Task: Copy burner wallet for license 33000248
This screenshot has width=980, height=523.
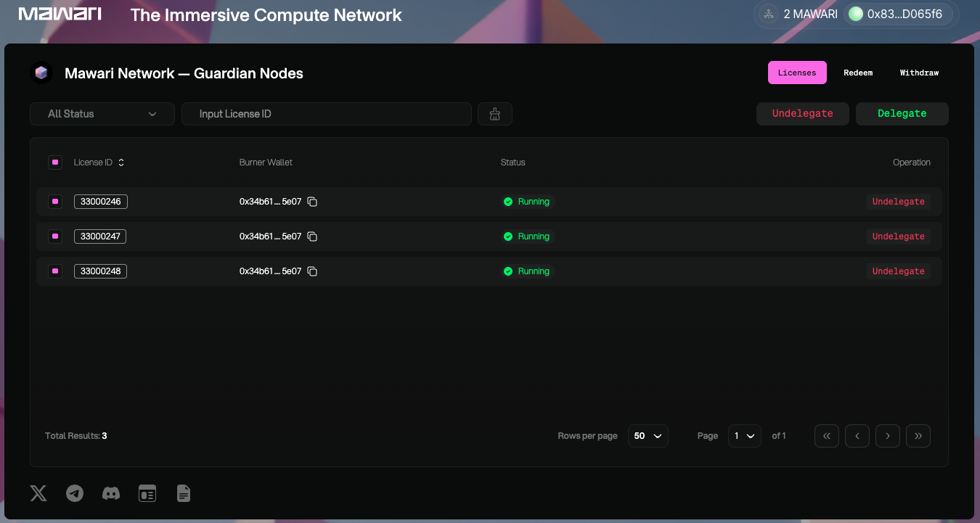Action: [x=312, y=271]
